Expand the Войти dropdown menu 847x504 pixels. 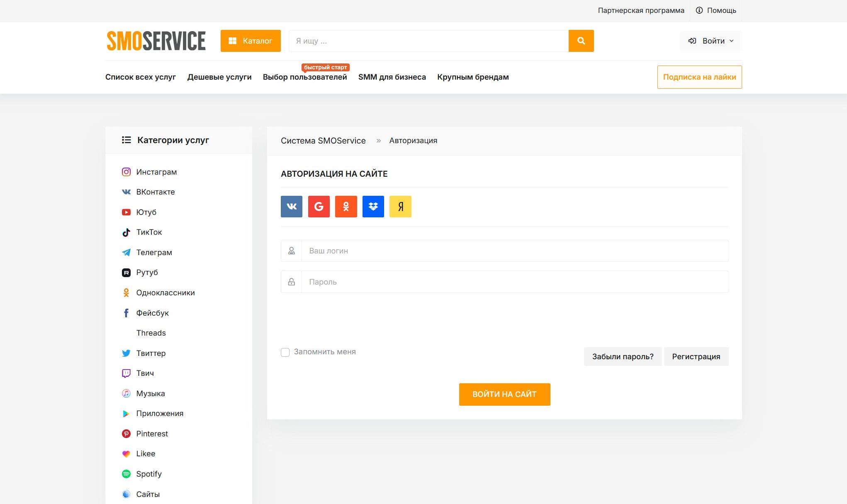click(x=711, y=41)
